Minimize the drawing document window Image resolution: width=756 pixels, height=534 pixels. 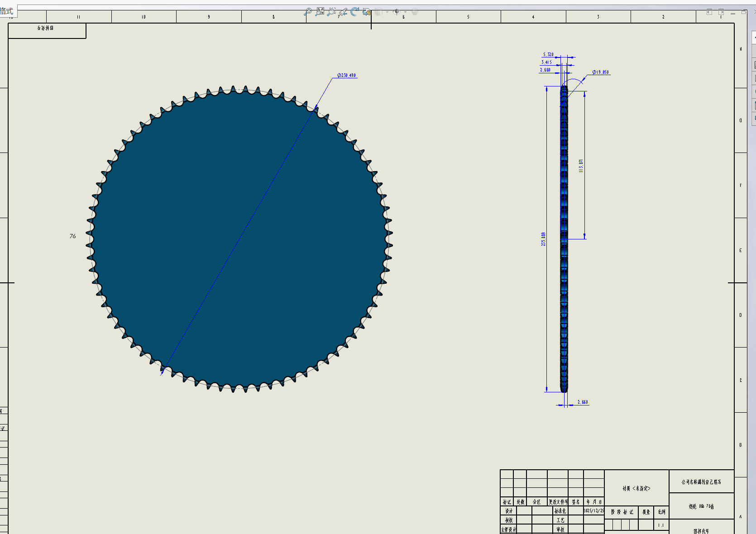tap(733, 13)
